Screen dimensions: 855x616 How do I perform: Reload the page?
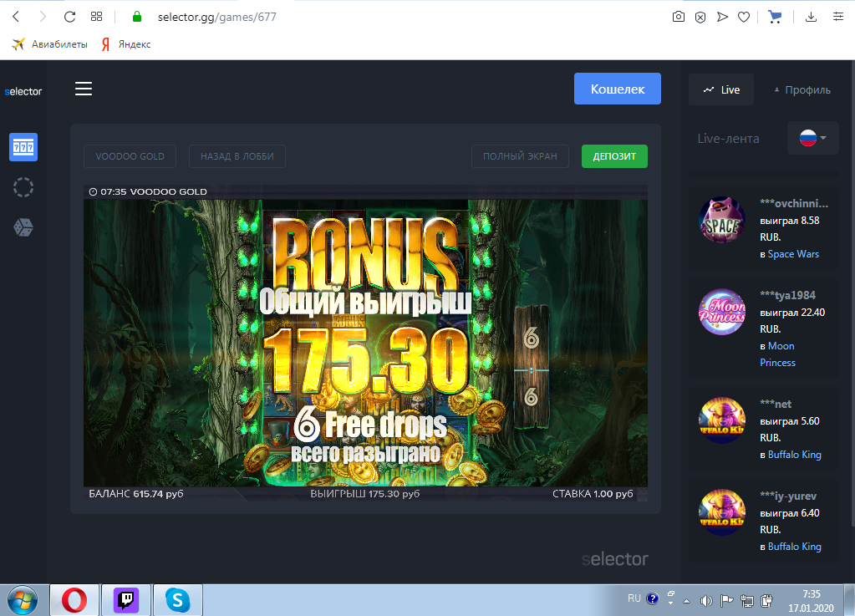69,17
